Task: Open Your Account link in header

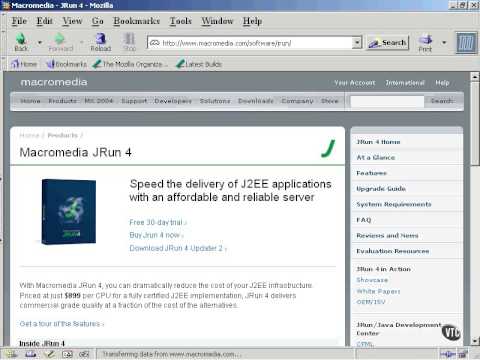Action: tap(355, 83)
